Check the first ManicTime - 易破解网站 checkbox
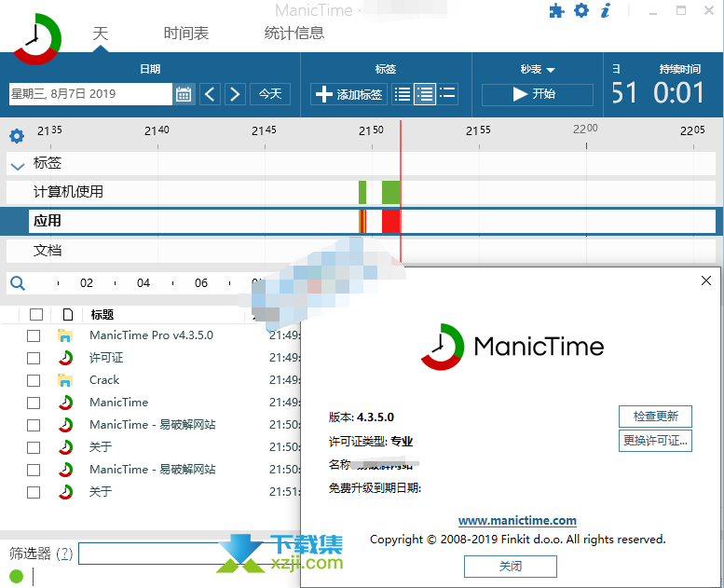The image size is (724, 588). (x=34, y=425)
